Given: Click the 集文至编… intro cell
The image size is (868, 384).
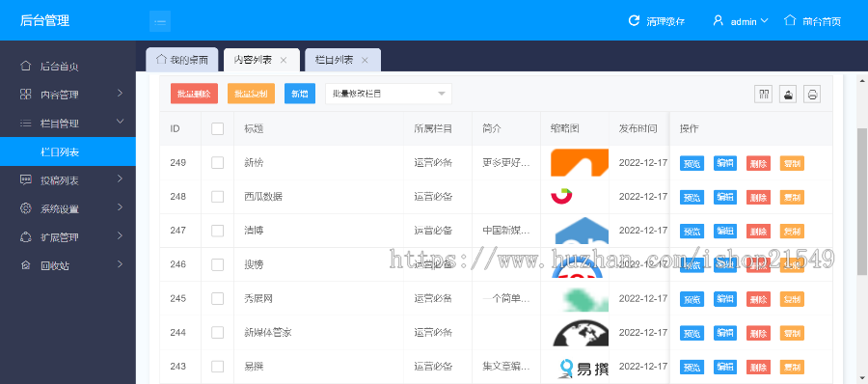Looking at the screenshot, I should pos(506,367).
